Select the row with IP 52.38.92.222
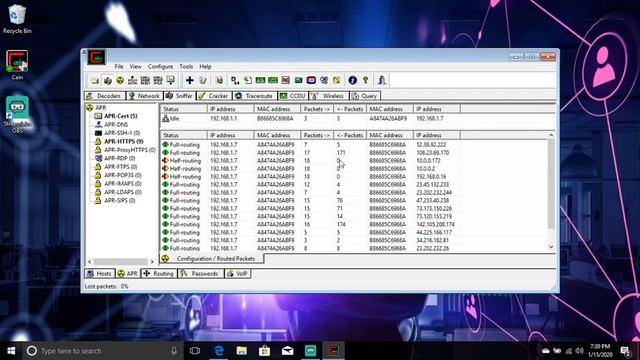This screenshot has width=640, height=360. coord(310,145)
